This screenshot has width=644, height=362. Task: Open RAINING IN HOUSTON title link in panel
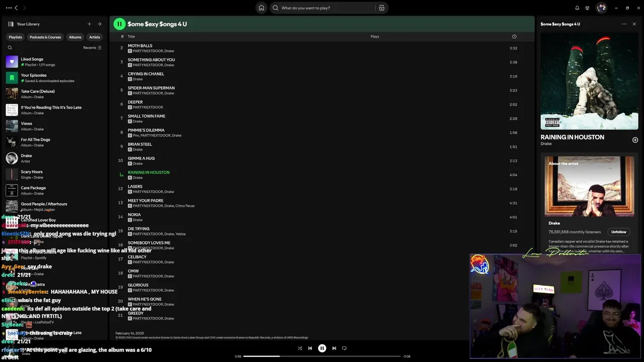tap(572, 137)
